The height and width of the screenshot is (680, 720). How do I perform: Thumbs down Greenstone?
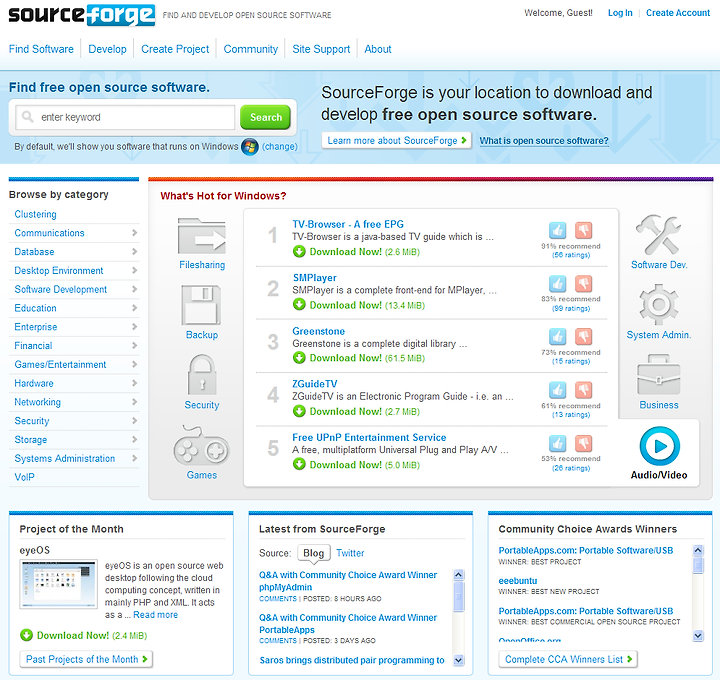[x=584, y=337]
